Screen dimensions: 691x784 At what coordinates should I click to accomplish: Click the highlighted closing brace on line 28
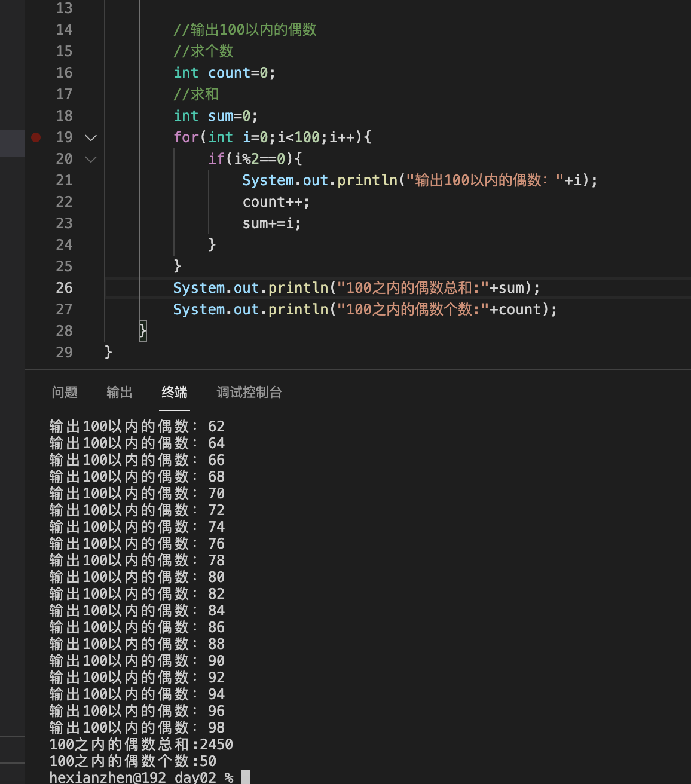coord(143,330)
